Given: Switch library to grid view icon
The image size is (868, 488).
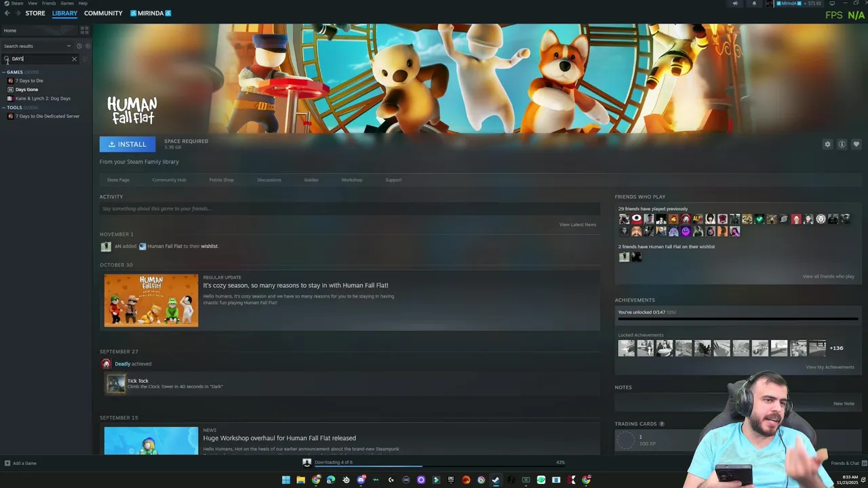Looking at the screenshot, I should coord(85,30).
